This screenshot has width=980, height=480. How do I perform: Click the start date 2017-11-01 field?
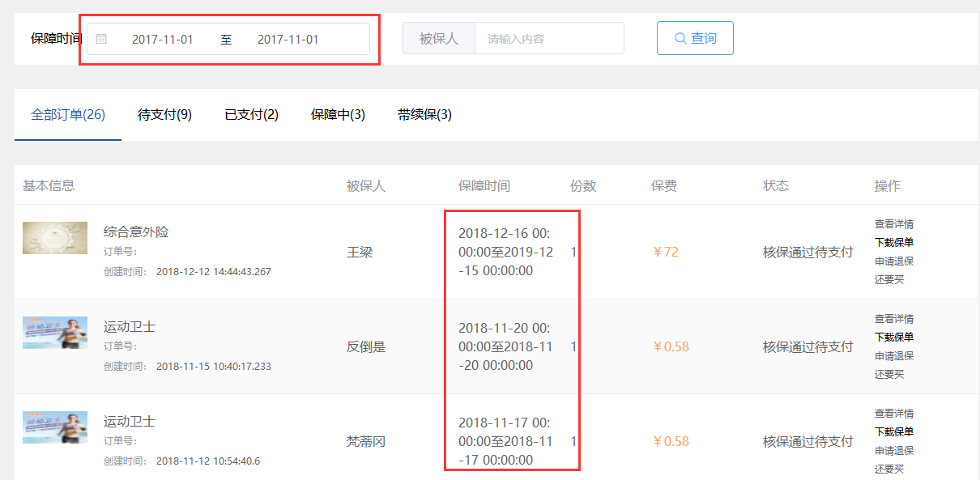pyautogui.click(x=163, y=39)
